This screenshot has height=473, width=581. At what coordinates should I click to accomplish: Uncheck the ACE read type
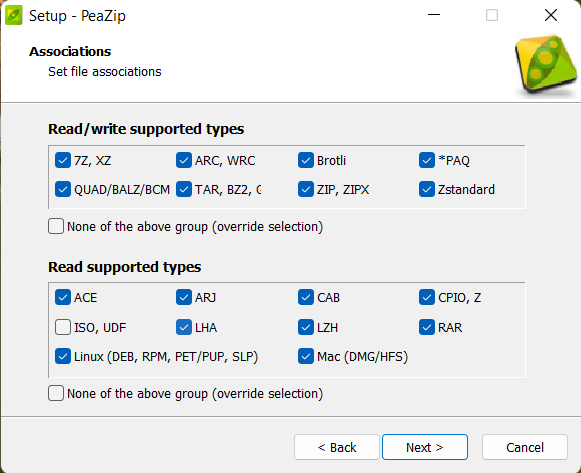coord(63,297)
